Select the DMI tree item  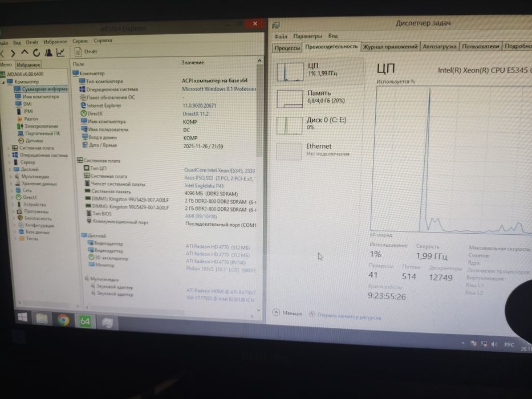click(24, 104)
